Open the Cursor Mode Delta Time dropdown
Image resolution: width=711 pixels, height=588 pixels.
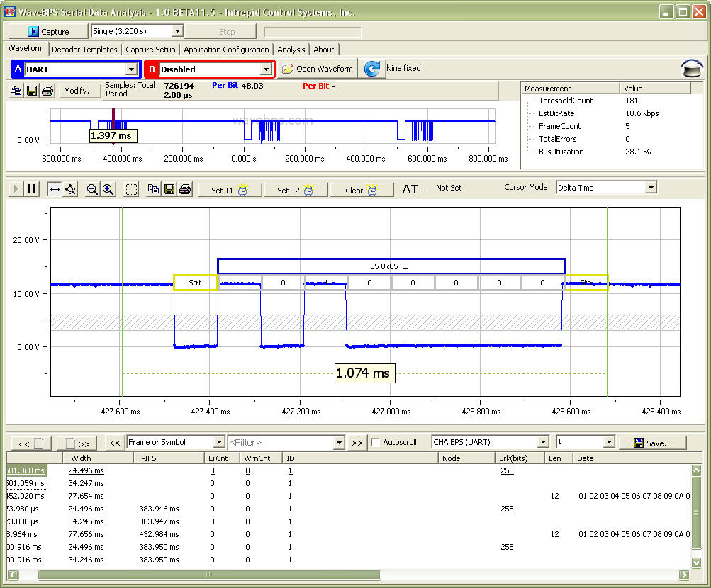tap(651, 188)
